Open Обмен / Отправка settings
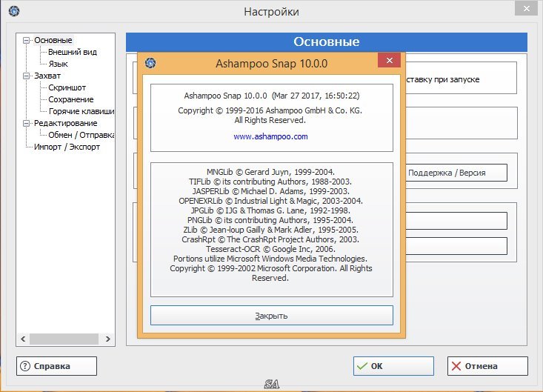 click(81, 135)
